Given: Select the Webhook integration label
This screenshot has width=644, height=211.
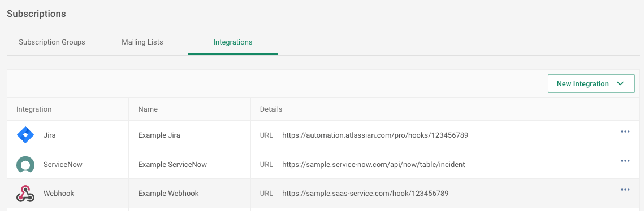Looking at the screenshot, I should tap(59, 194).
